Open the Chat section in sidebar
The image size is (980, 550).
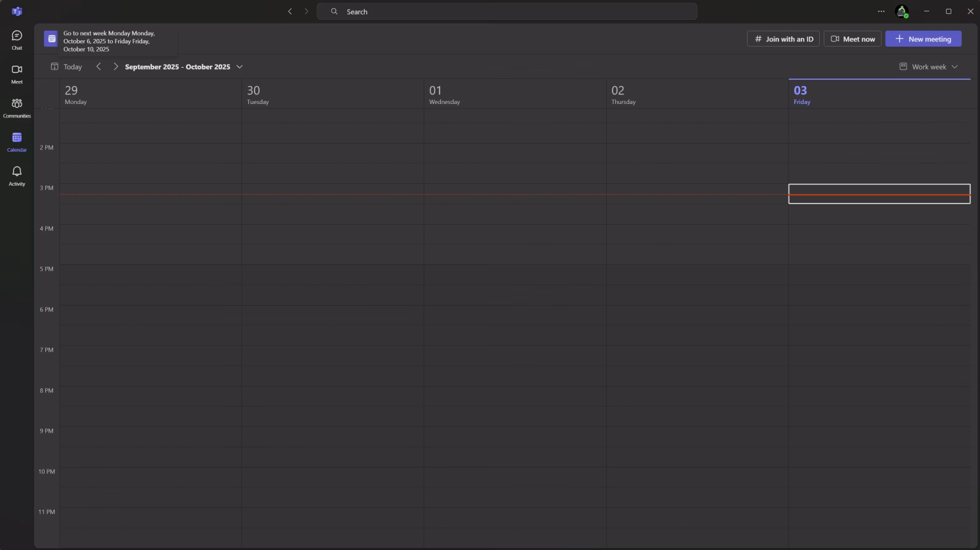(17, 40)
